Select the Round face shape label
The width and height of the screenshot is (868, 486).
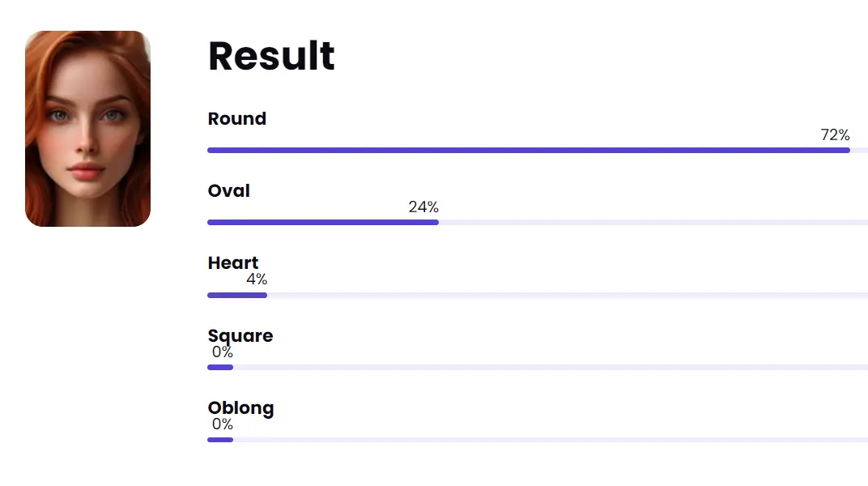tap(236, 119)
